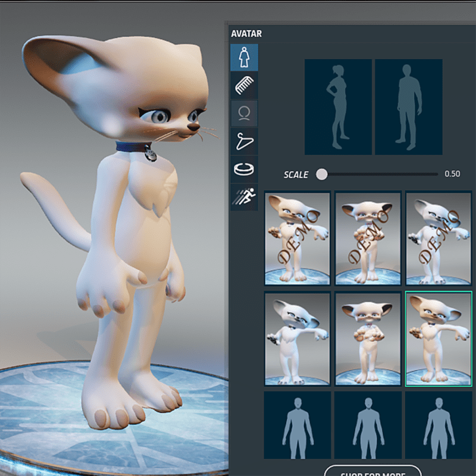The height and width of the screenshot is (476, 476).
Task: Open the ring-shaped accessories icon
Action: [244, 170]
